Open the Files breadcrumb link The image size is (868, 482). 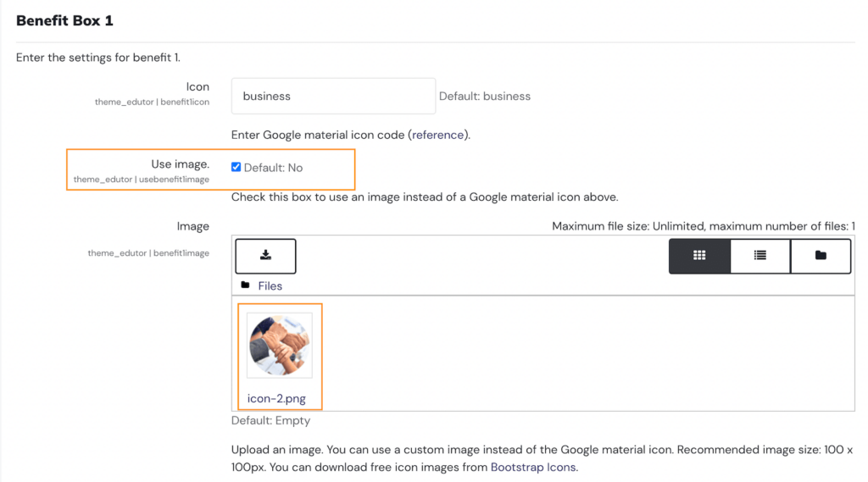click(x=270, y=286)
